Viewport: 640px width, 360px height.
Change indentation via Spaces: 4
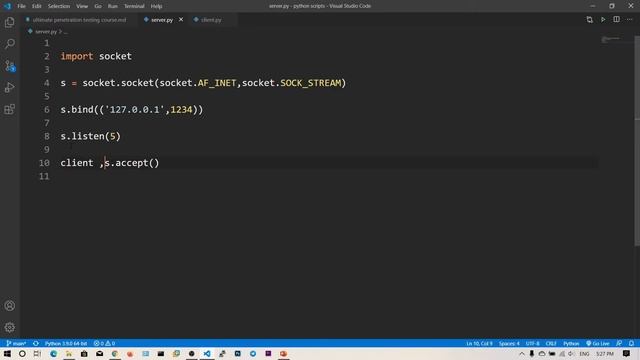pos(509,343)
